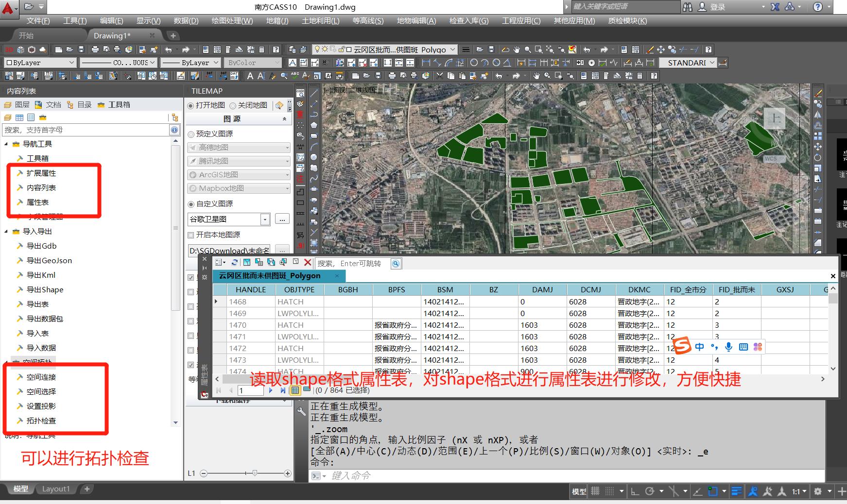847x504 pixels.
Task: Select 预定义图源 radio option
Action: tap(191, 134)
